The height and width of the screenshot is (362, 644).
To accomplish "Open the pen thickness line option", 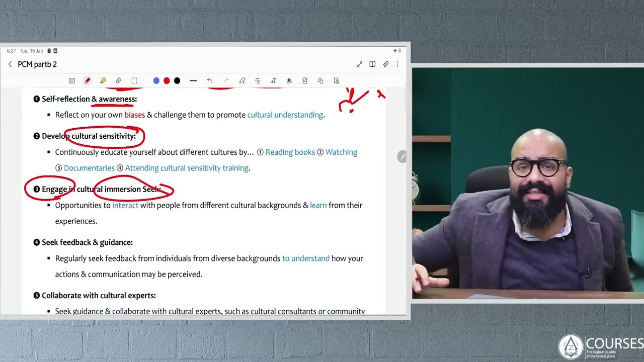I will (193, 80).
